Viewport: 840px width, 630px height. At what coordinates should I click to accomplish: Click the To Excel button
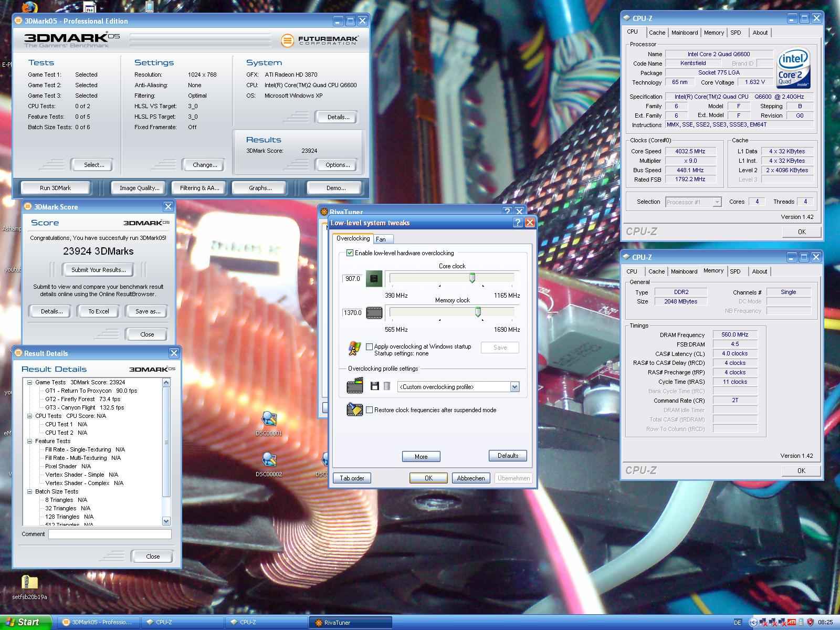tap(99, 311)
